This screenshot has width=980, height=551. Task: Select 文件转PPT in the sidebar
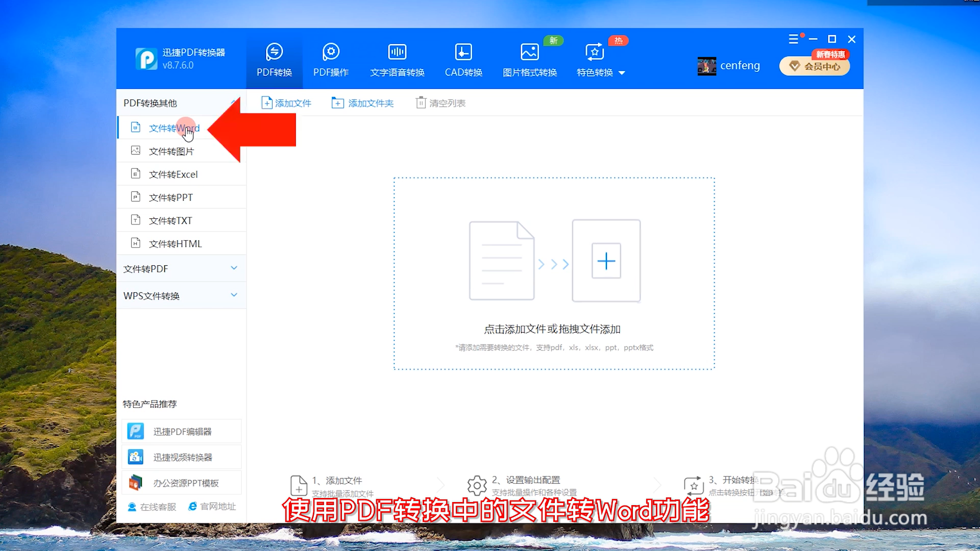181,197
